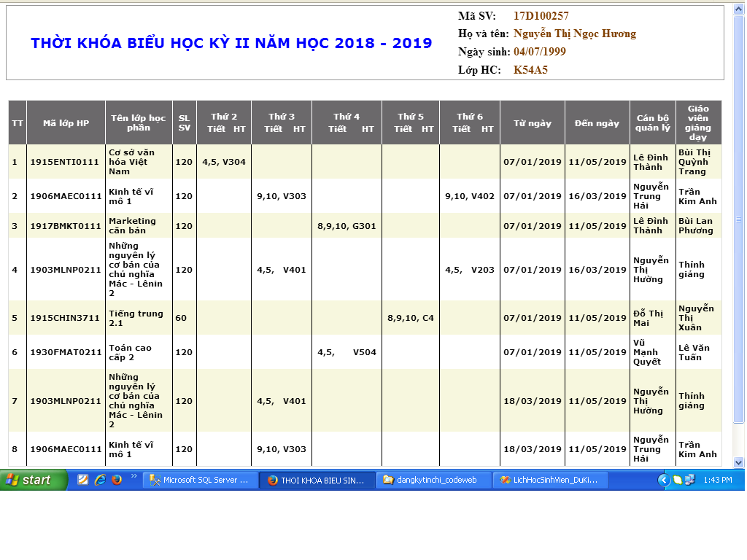This screenshot has width=747, height=560.
Task: Launch Internet Explorer from quick launch
Action: pos(100,480)
